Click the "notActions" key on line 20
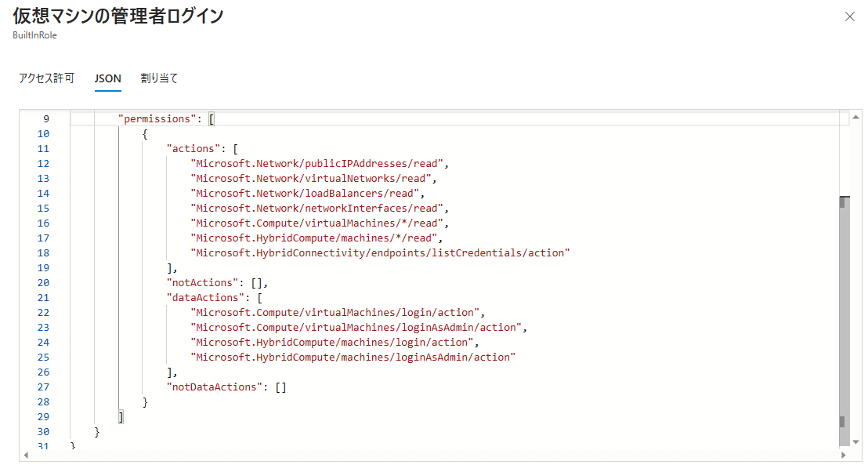Screen dimensions: 868x472 (202, 283)
